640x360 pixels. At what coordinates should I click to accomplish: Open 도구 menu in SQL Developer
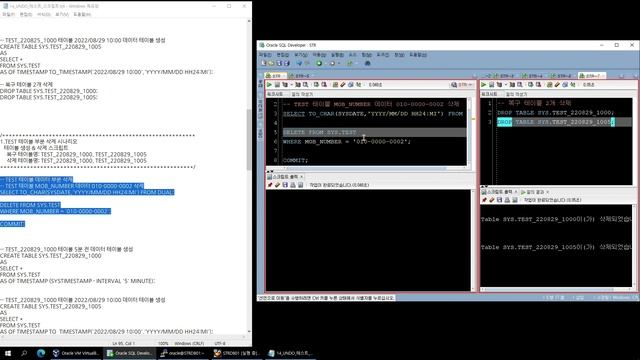[382, 55]
